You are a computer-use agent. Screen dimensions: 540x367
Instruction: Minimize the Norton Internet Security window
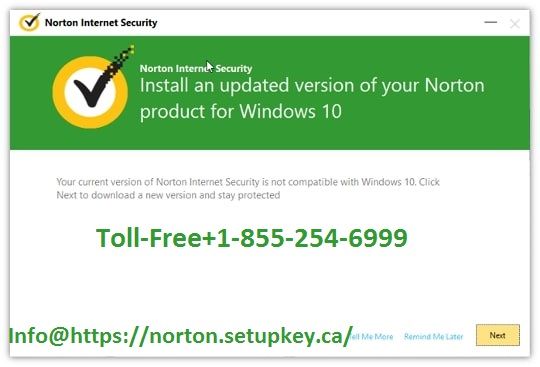(490, 22)
